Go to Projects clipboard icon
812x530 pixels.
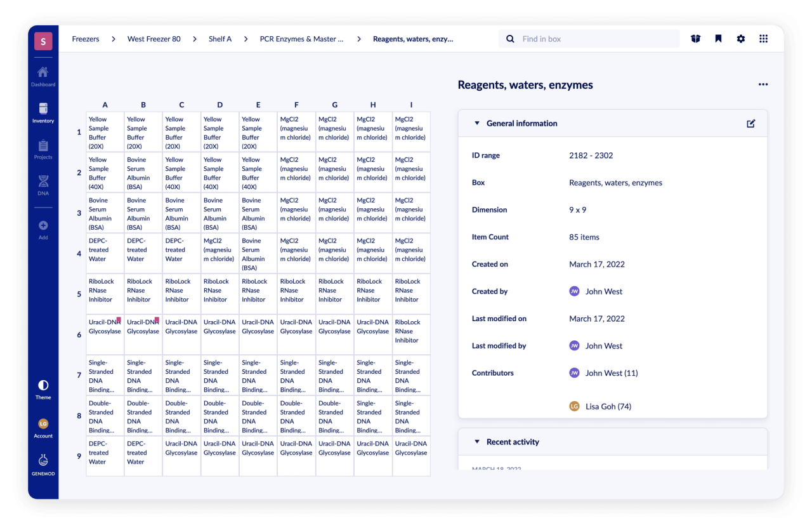[x=43, y=145]
